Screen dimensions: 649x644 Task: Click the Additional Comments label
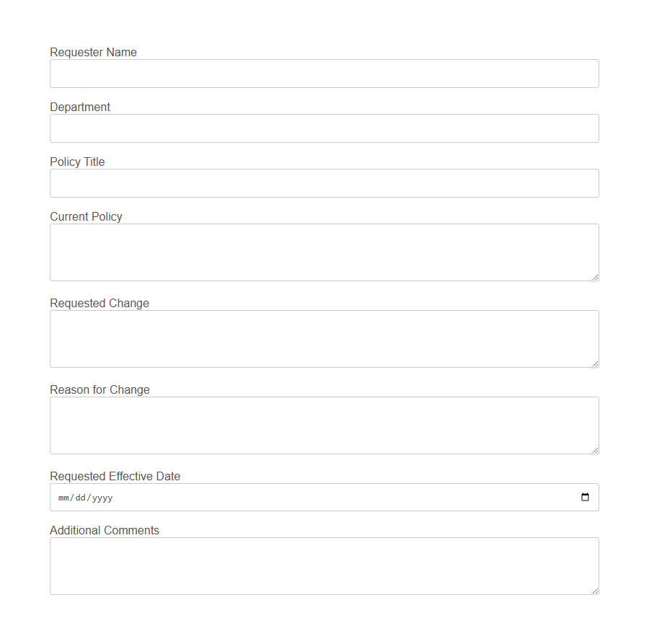[x=104, y=530]
